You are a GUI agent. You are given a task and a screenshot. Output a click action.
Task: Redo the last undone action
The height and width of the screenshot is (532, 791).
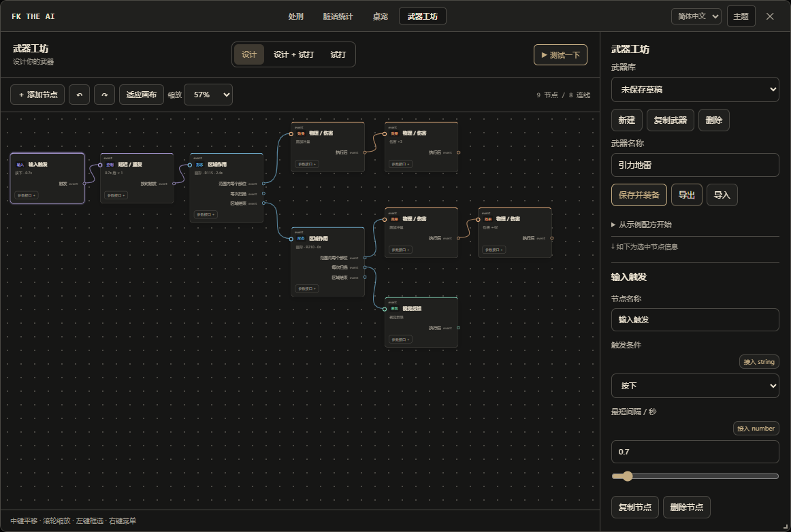(x=104, y=95)
